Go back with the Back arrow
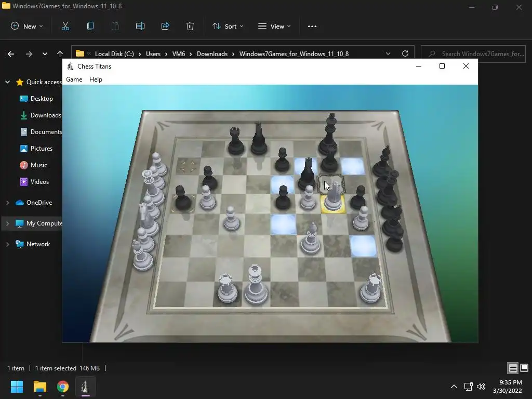 click(11, 54)
